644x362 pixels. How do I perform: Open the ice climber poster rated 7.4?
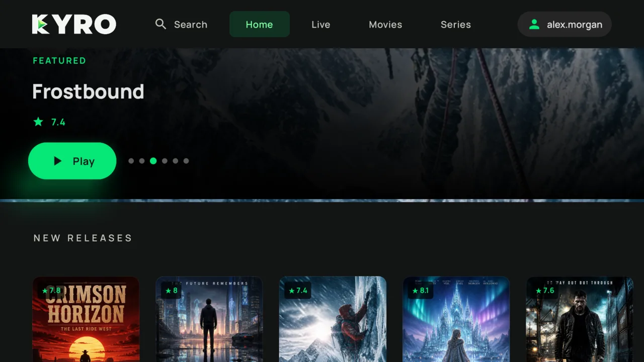point(333,319)
